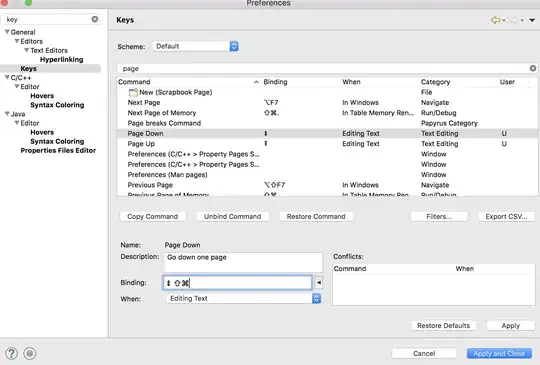Open the view menu triangle icon
Image resolution: width=540 pixels, height=365 pixels.
(x=532, y=20)
